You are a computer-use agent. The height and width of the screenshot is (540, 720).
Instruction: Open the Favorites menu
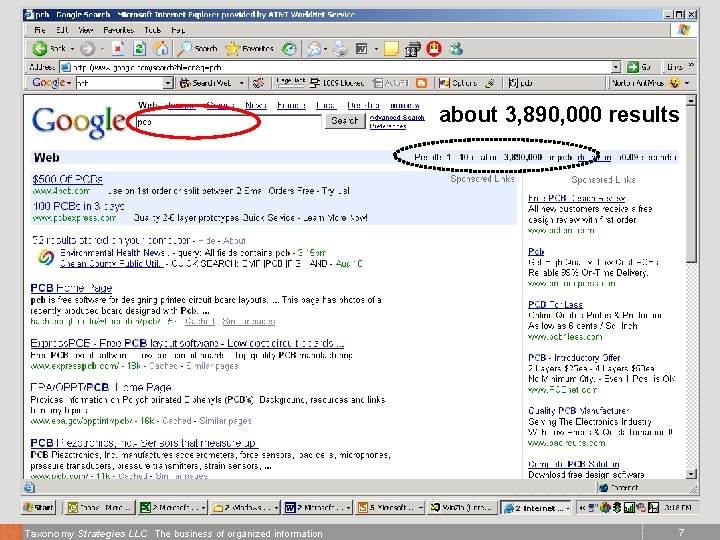[x=118, y=30]
